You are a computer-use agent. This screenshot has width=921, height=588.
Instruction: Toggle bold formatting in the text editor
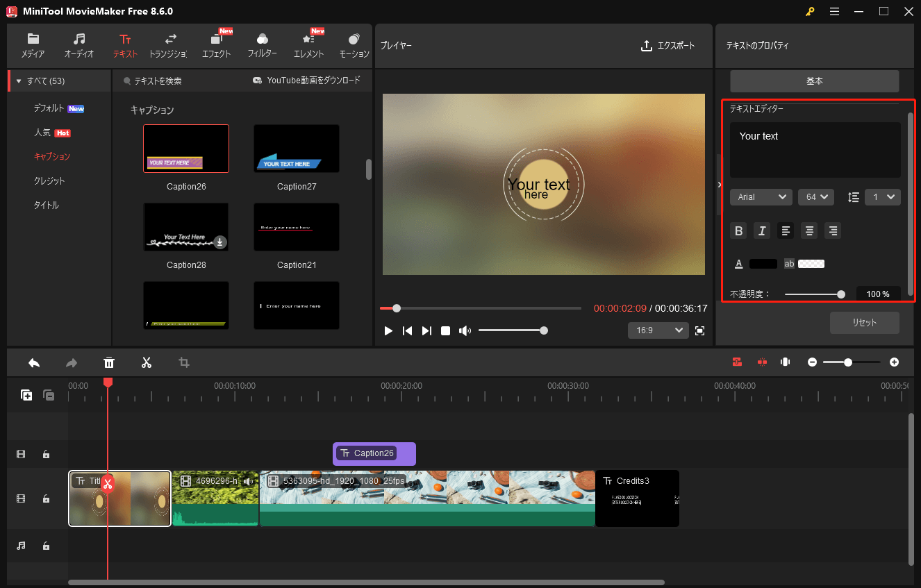point(738,230)
